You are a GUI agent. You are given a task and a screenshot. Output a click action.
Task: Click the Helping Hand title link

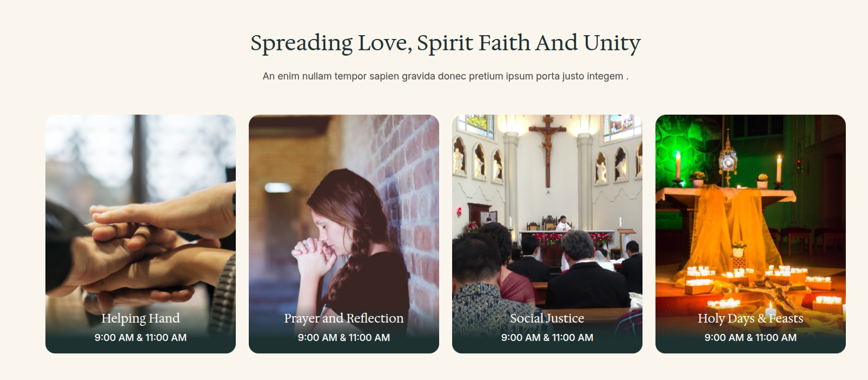click(141, 318)
